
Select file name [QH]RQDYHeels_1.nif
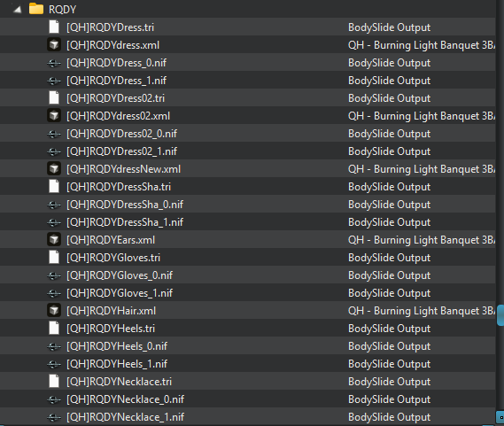click(117, 364)
